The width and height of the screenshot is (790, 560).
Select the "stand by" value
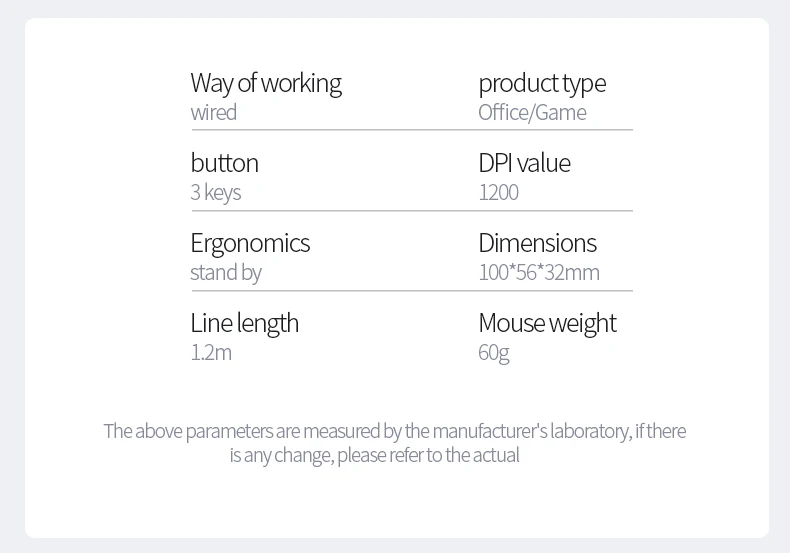point(225,272)
